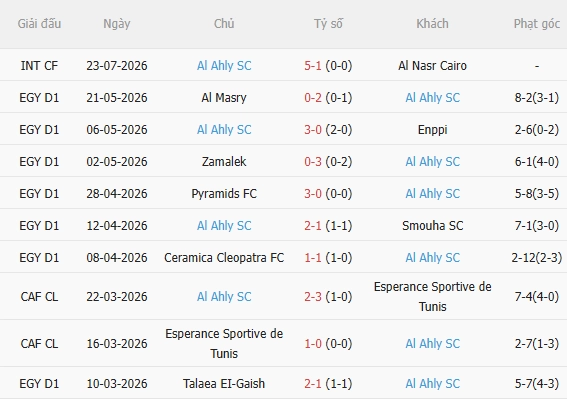Click the Tỷ số column header
The height and width of the screenshot is (401, 567).
pos(328,24)
